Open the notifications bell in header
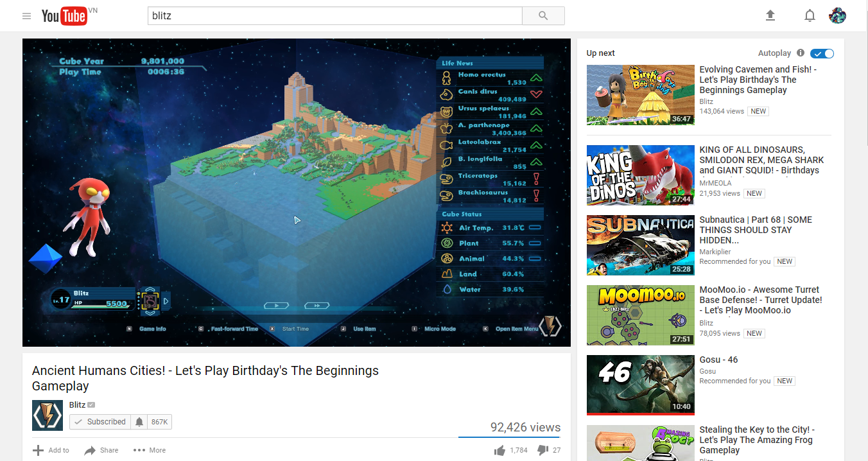The image size is (868, 461). click(x=810, y=16)
